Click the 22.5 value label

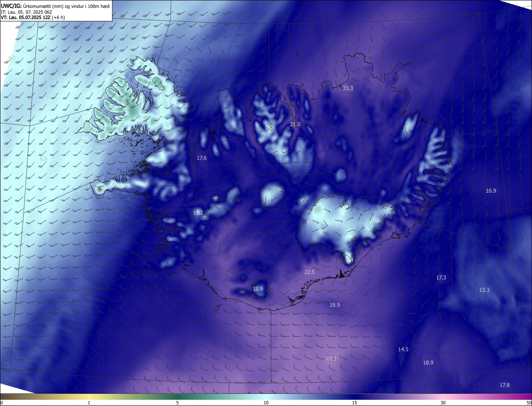pos(309,272)
